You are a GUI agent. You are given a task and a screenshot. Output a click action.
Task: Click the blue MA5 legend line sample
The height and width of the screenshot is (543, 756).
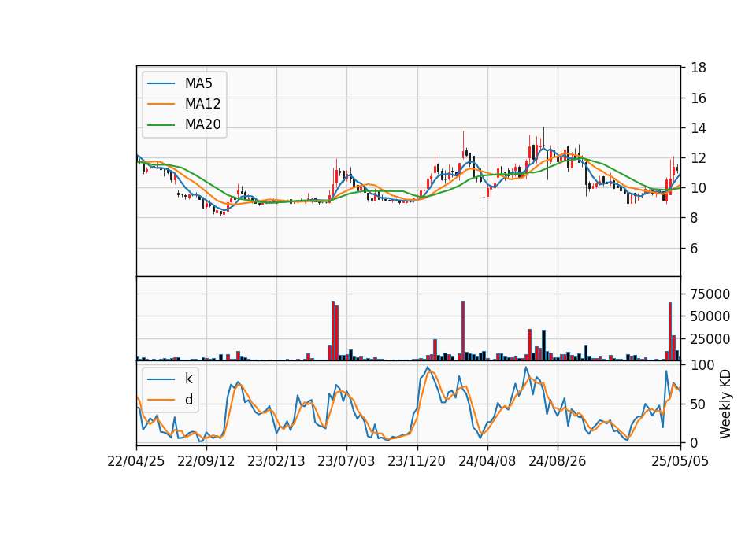tap(161, 83)
